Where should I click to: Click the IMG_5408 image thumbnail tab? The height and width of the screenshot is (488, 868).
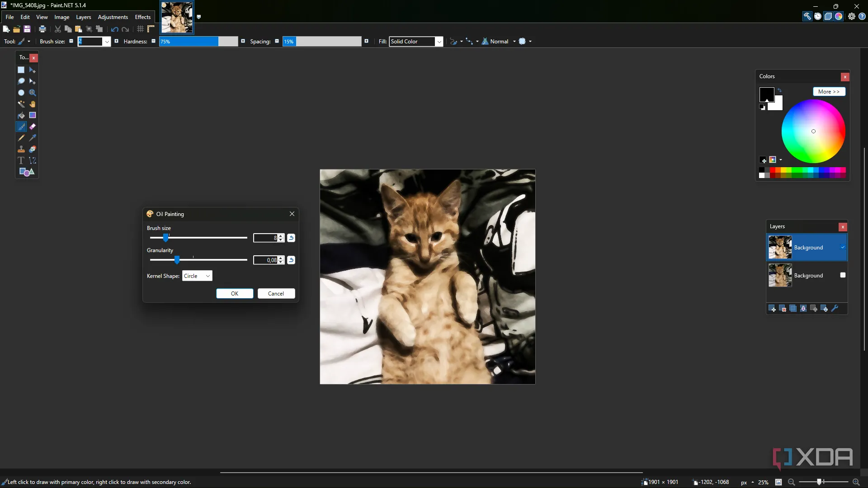177,17
